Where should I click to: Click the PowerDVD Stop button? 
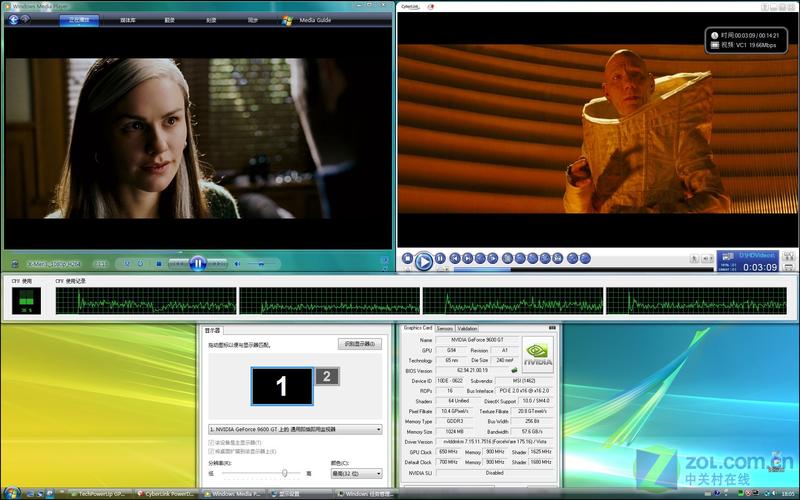pyautogui.click(x=407, y=258)
